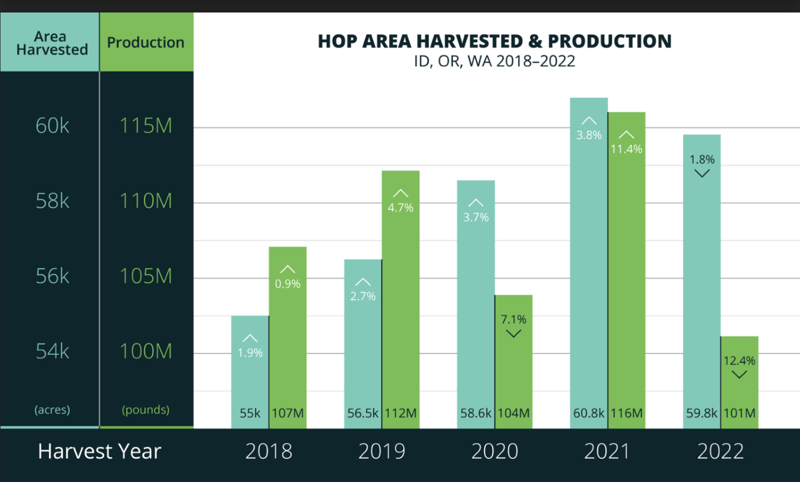Click the '1.9%' change label
The width and height of the screenshot is (800, 482).
[250, 353]
